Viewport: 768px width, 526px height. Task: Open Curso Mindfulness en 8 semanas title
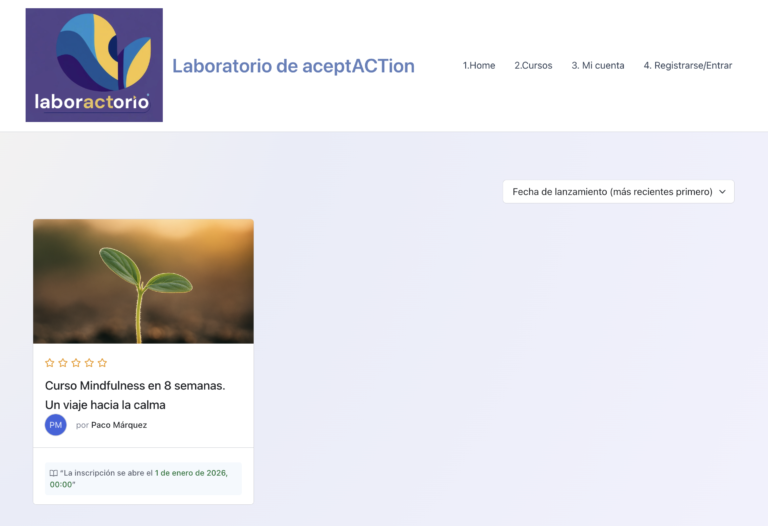tap(135, 395)
